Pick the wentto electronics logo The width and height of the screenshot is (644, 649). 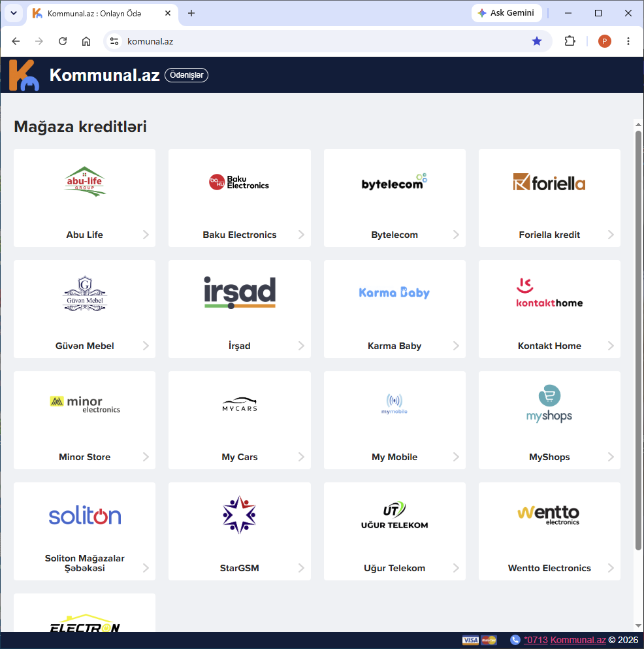point(549,515)
